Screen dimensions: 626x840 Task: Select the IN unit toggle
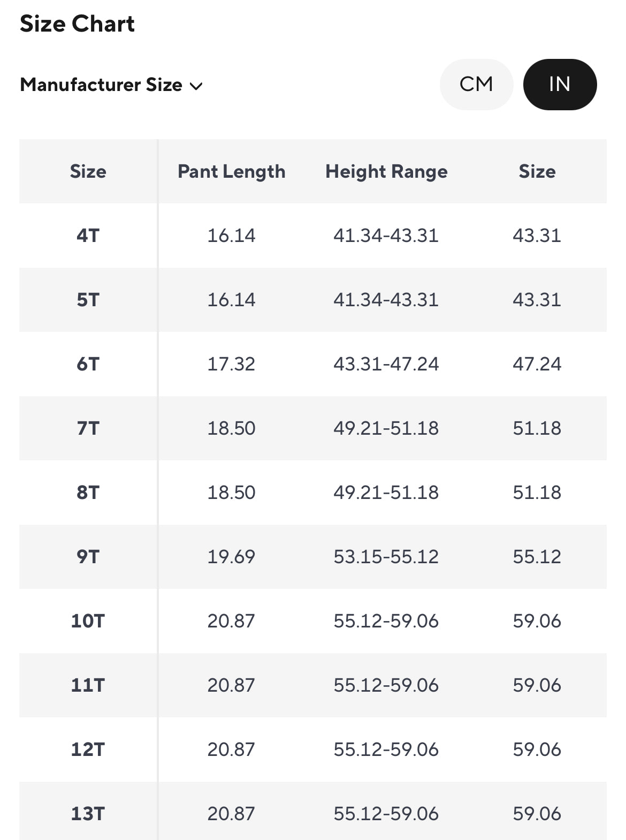click(x=560, y=85)
